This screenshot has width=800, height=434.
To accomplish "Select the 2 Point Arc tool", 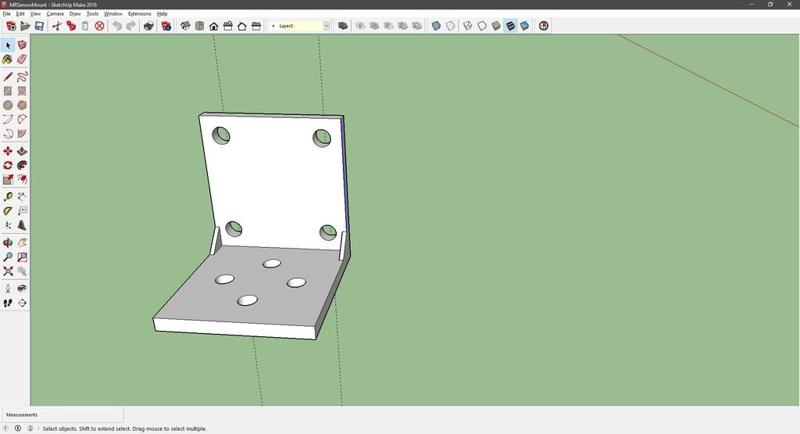I will point(22,119).
